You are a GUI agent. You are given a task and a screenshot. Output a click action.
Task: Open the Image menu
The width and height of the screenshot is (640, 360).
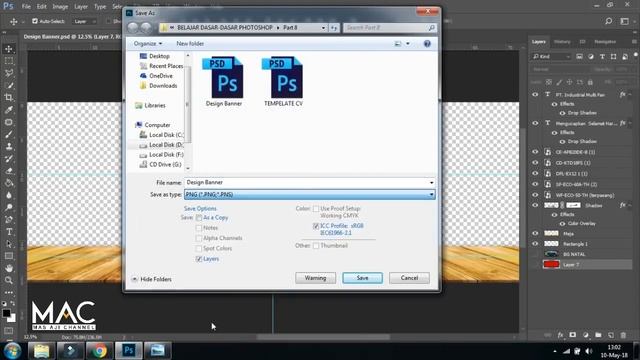point(60,7)
